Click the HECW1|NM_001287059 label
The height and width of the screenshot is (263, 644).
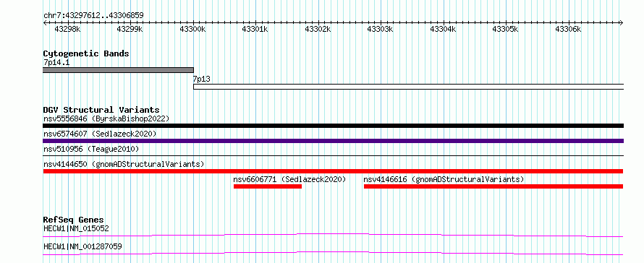(x=82, y=246)
